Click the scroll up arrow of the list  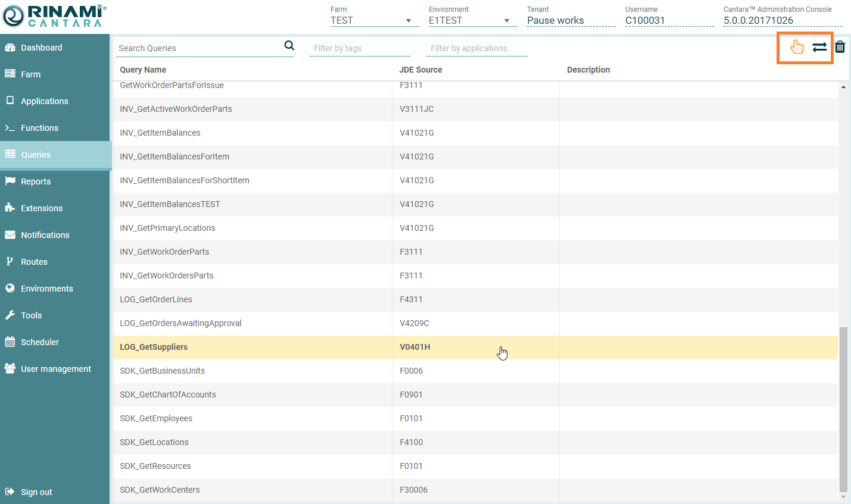point(843,87)
